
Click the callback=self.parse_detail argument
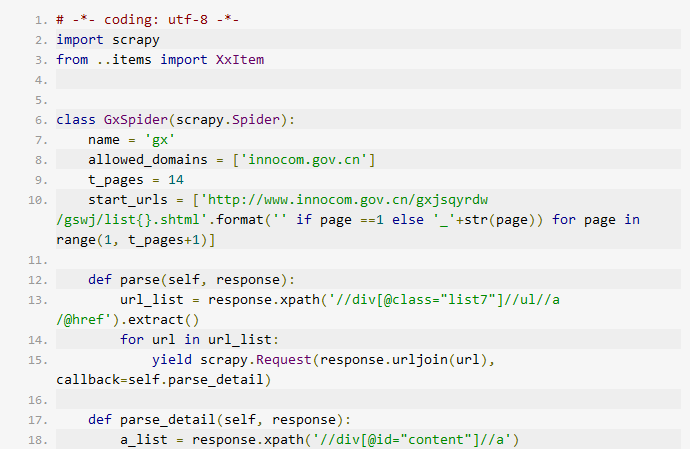pos(164,380)
